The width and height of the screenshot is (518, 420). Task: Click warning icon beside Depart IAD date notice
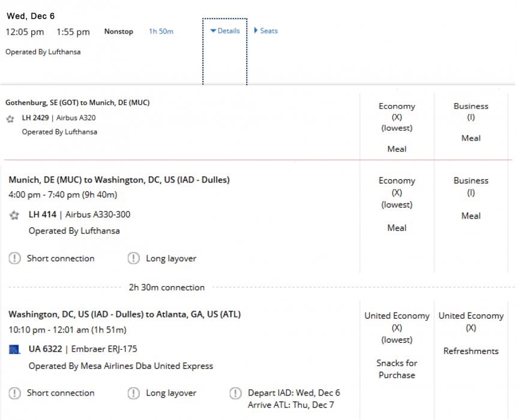235,393
